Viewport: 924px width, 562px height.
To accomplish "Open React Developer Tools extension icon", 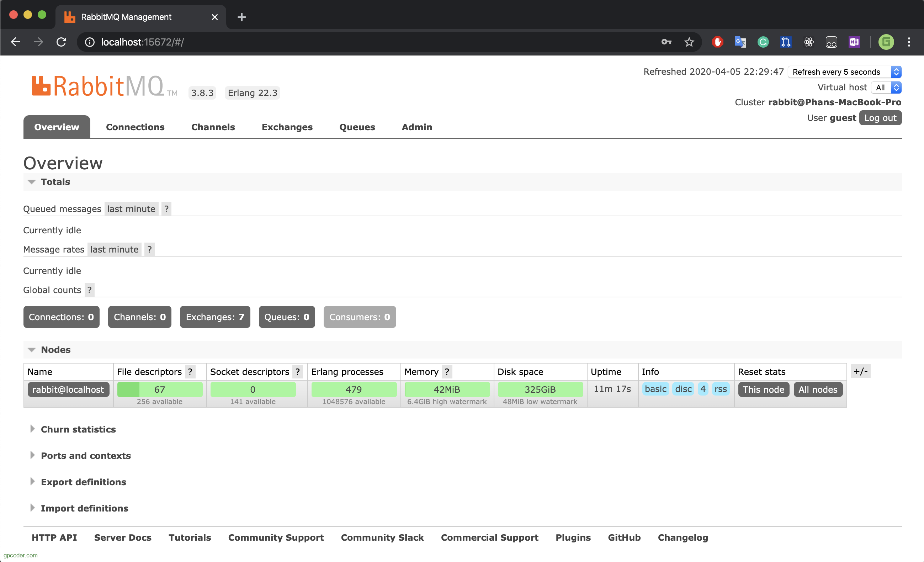I will (x=808, y=42).
